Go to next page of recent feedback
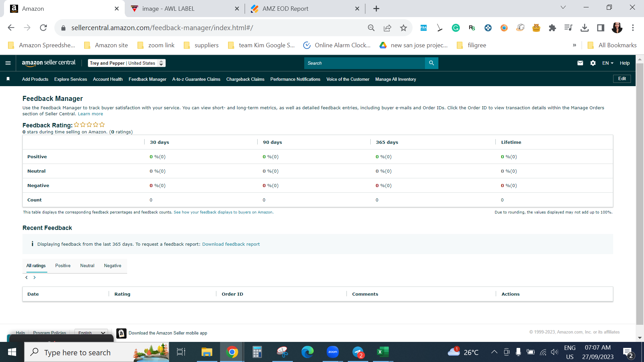This screenshot has height=362, width=644. tap(35, 278)
